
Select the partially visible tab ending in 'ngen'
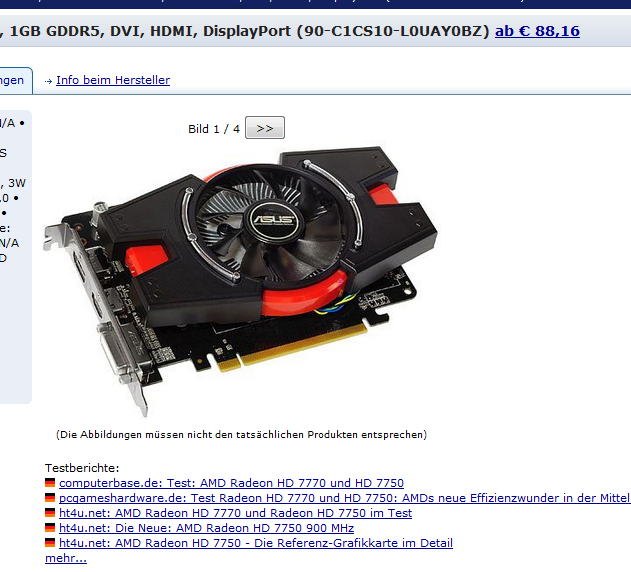(15, 81)
